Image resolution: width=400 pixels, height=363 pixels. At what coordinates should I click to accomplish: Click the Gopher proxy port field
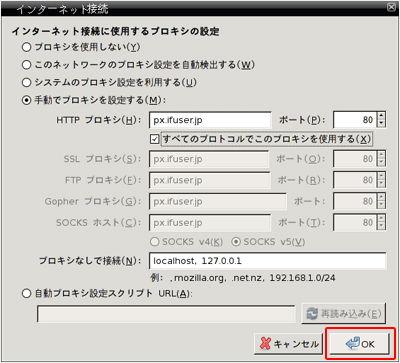[x=355, y=202]
